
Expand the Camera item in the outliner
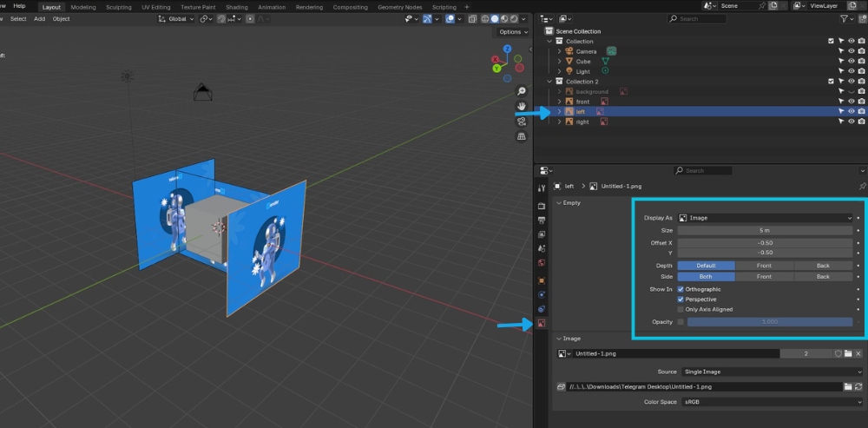click(560, 51)
